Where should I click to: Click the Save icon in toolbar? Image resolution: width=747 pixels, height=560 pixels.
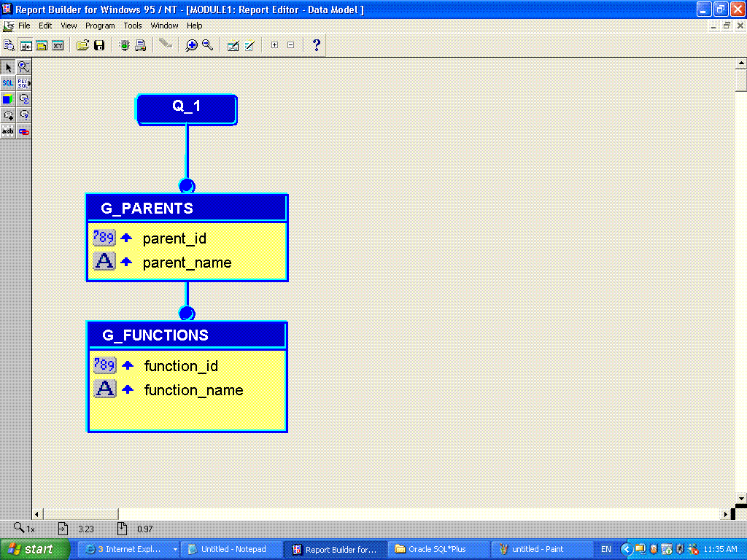coord(99,45)
